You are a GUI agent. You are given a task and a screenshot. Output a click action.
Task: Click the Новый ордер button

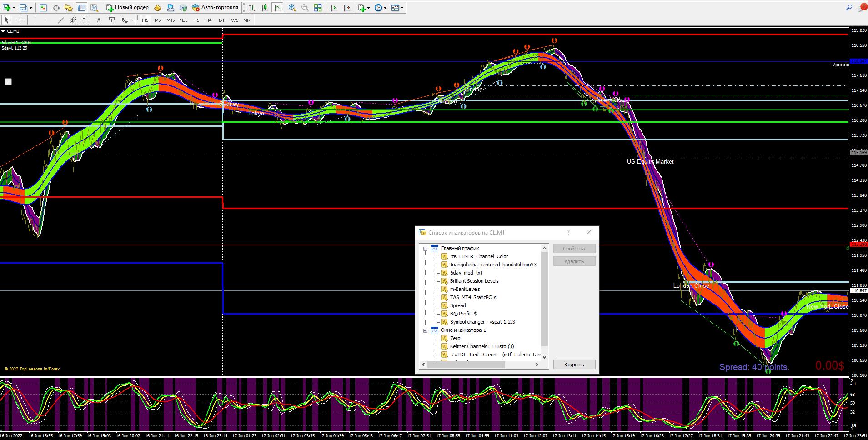[x=128, y=8]
